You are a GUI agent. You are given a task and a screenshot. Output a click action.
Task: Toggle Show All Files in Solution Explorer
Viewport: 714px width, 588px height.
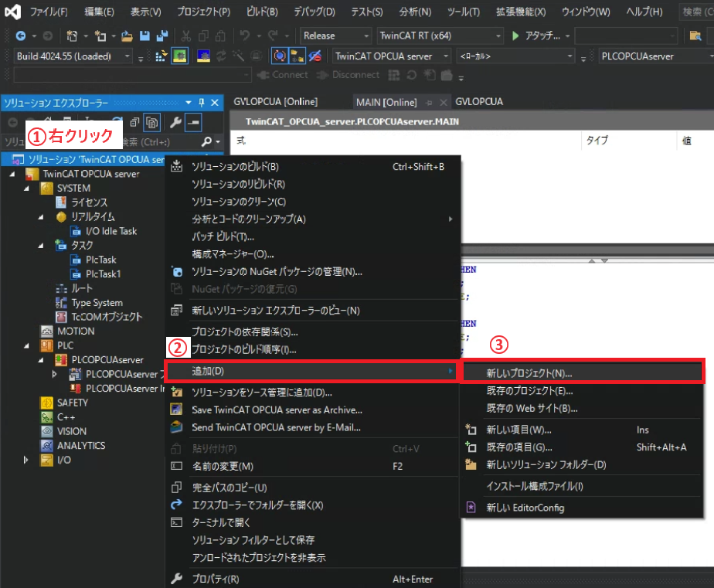(151, 122)
